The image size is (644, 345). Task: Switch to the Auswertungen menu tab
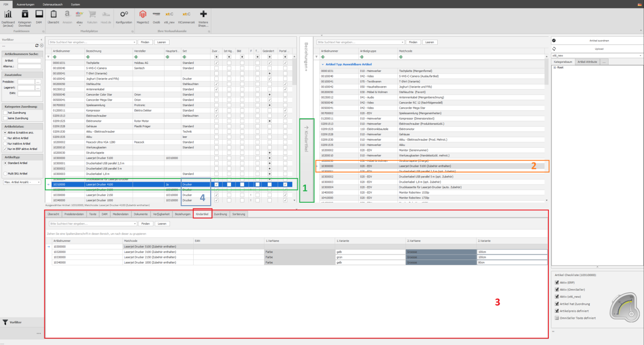(x=26, y=4)
